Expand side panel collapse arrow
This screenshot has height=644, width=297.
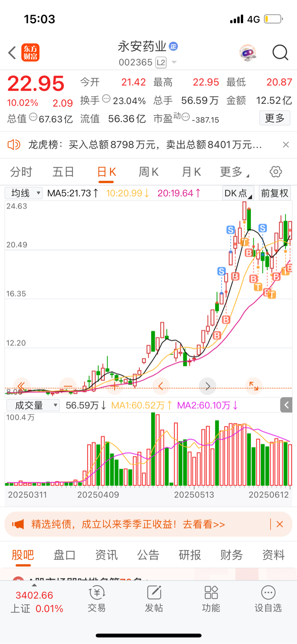pyautogui.click(x=286, y=405)
